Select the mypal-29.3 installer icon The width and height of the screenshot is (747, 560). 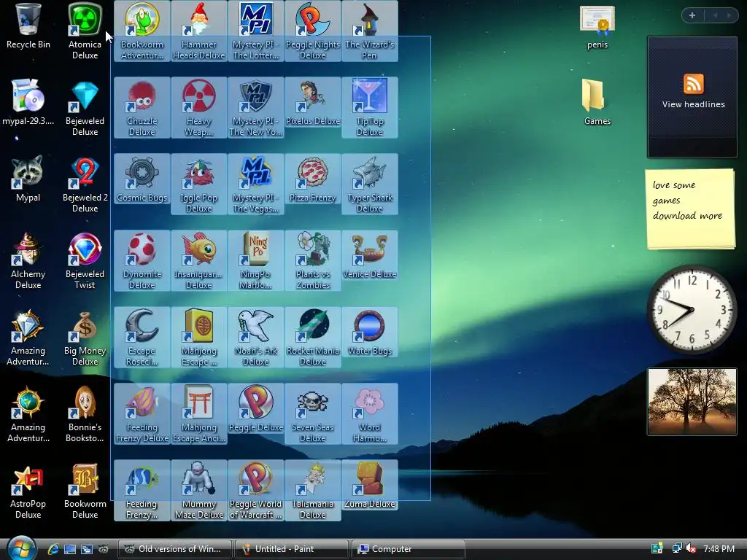tap(28, 102)
